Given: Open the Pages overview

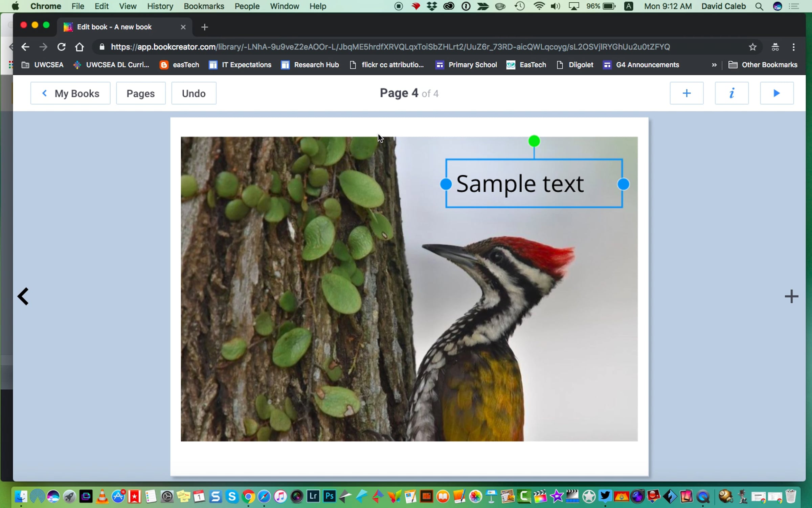Looking at the screenshot, I should click(141, 93).
